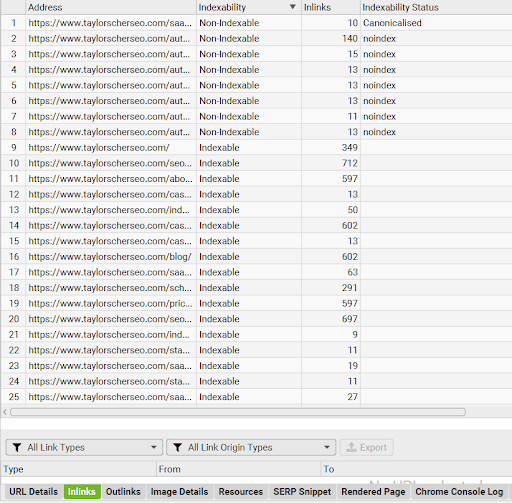Viewport: 512px width, 503px height.
Task: Click the 291 inlinks value in row 18
Action: 350,288
